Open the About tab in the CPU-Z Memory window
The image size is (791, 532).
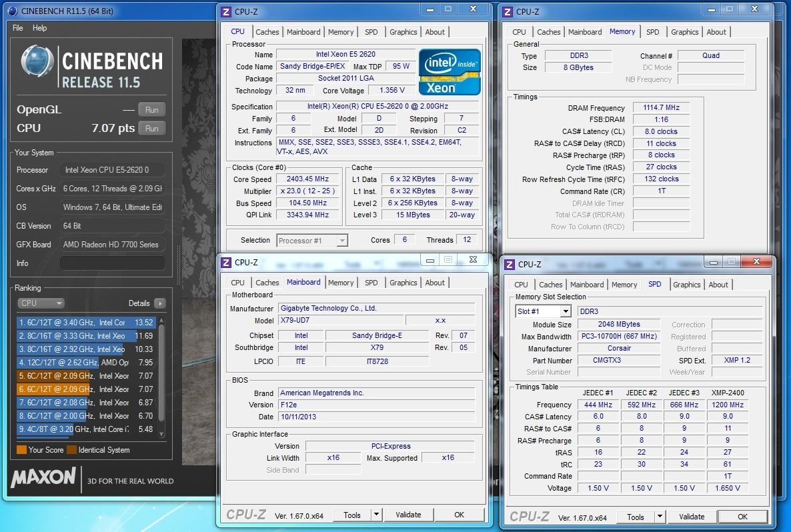[x=716, y=32]
